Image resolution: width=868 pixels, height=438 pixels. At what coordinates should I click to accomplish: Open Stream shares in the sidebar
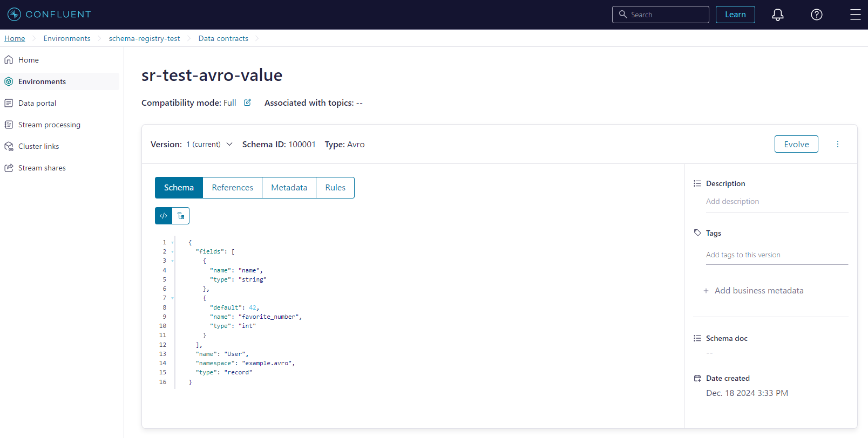click(x=59, y=168)
